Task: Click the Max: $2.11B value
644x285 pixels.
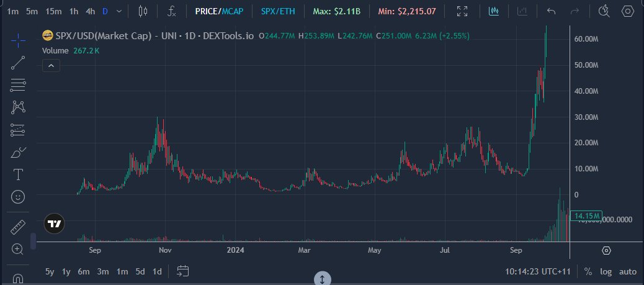Action: click(336, 11)
